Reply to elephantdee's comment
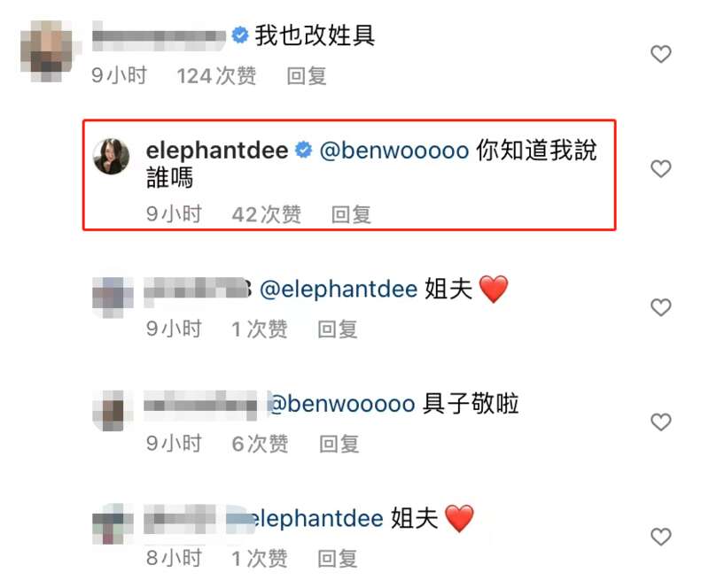 coord(351,214)
